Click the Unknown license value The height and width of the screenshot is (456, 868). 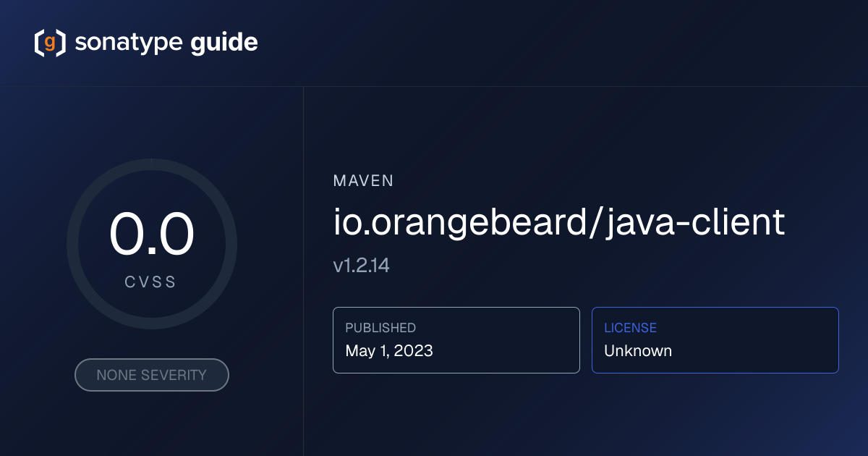[x=638, y=351]
